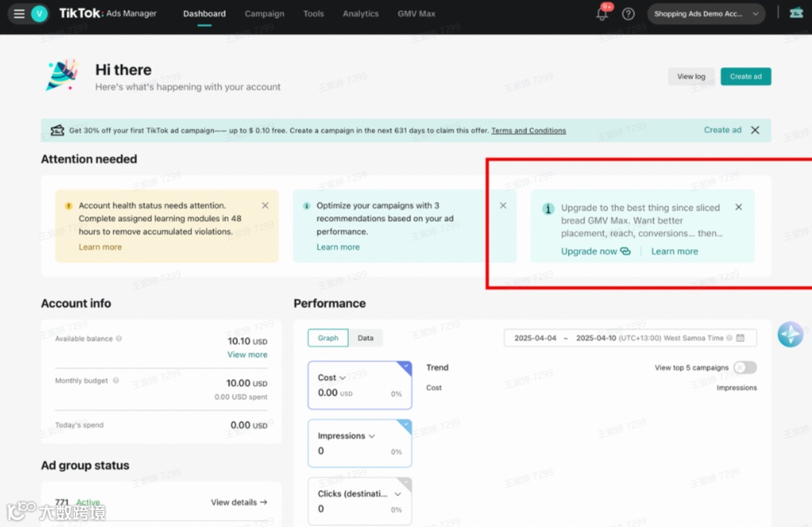Switch performance view to Graph
Screen dimensions: 812x527
click(327, 338)
